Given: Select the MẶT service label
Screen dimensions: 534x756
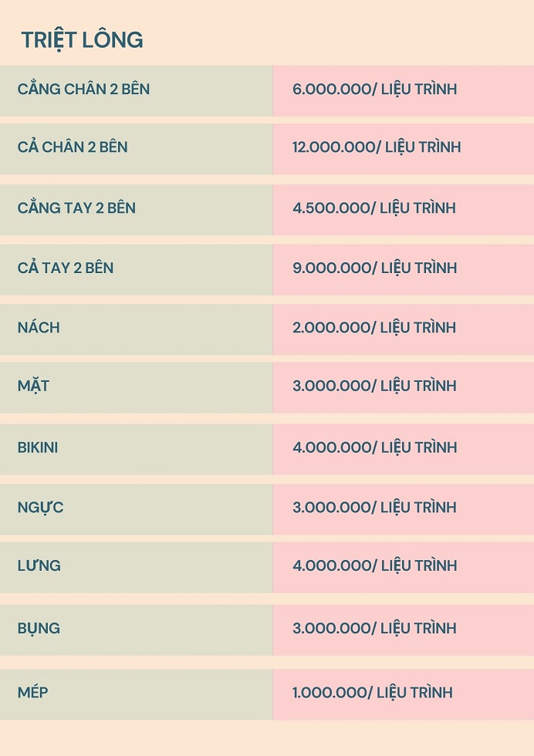Looking at the screenshot, I should click(x=33, y=386).
